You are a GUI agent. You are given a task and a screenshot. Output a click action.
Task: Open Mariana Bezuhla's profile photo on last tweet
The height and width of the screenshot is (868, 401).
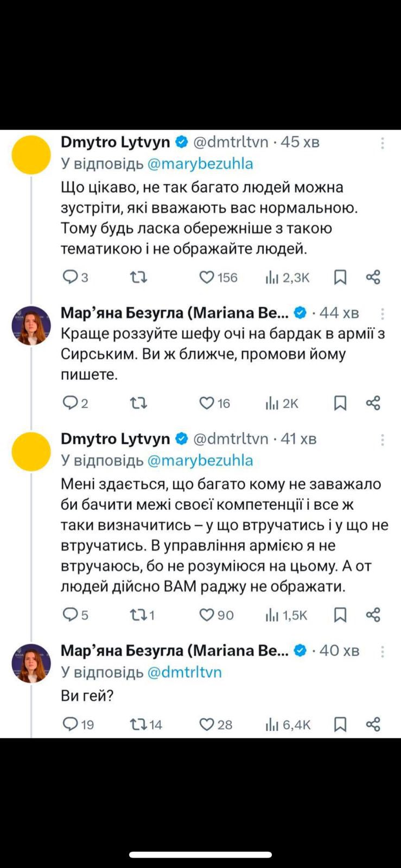31,663
